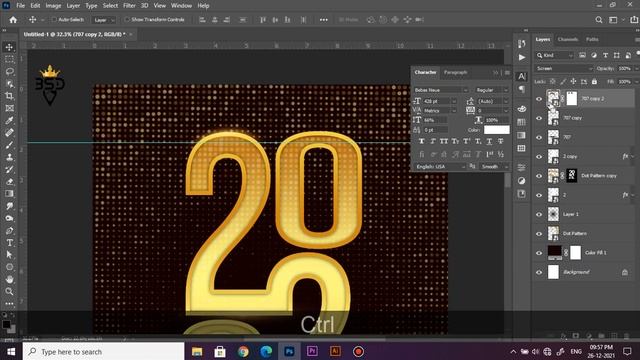
Task: Open Chrome from the taskbar
Action: 243,351
